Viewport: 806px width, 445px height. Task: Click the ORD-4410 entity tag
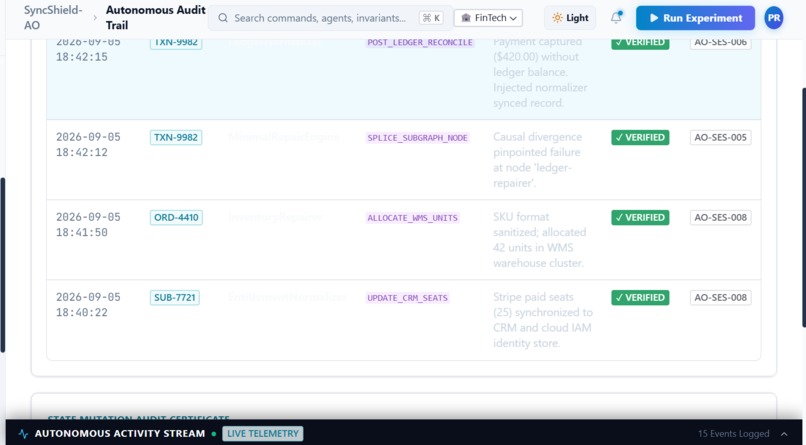(x=176, y=217)
